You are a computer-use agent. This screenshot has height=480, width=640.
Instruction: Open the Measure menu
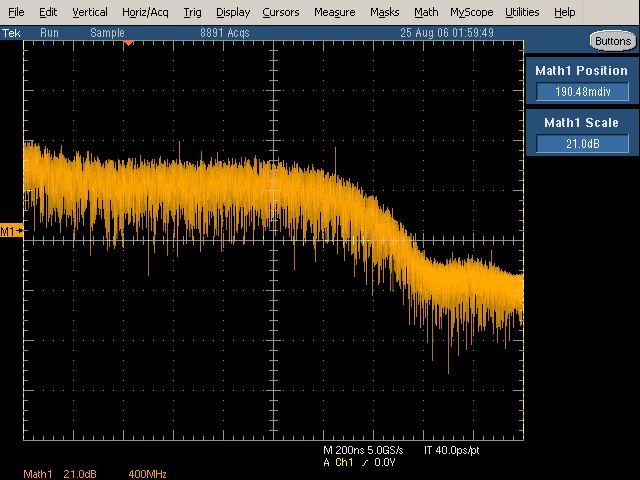click(334, 12)
